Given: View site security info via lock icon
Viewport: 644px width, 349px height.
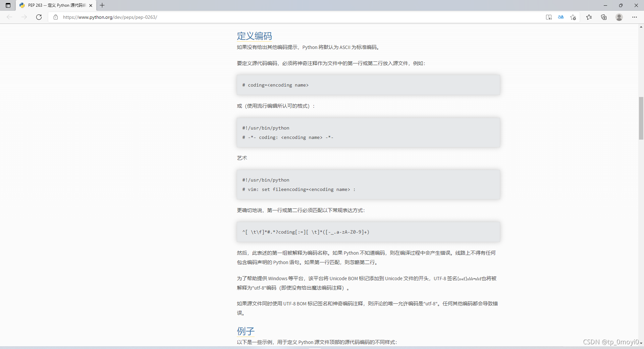Looking at the screenshot, I should pyautogui.click(x=56, y=17).
